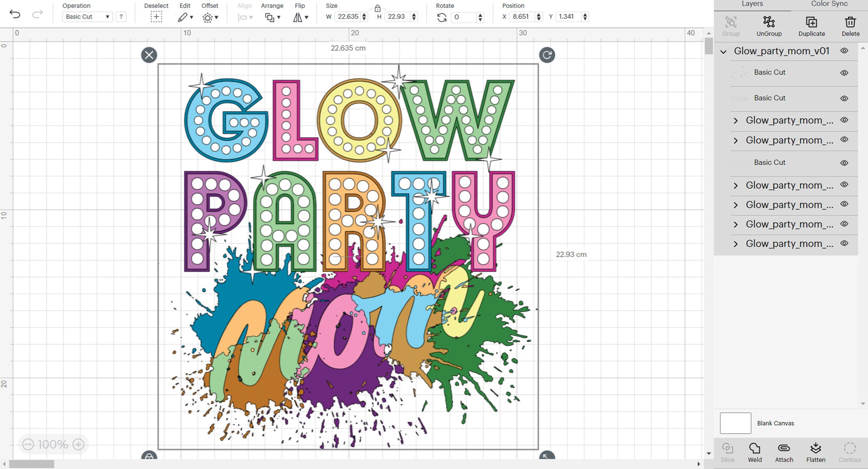Hide the first Basic Cut layer
The width and height of the screenshot is (868, 469).
tap(845, 73)
